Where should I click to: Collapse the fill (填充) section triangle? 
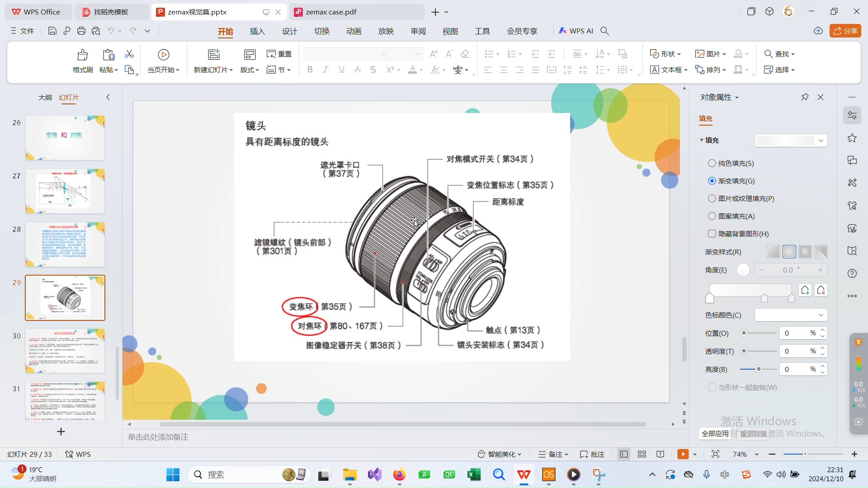[x=702, y=141]
